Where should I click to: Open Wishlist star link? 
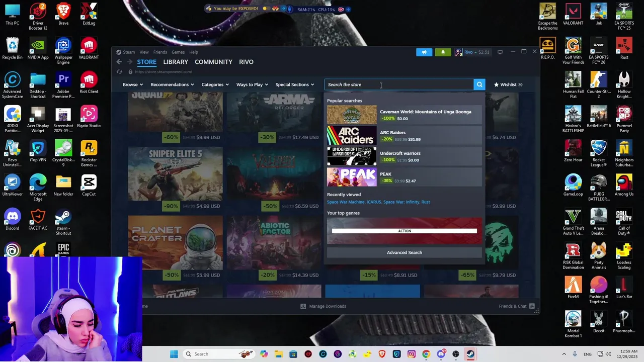(x=508, y=84)
